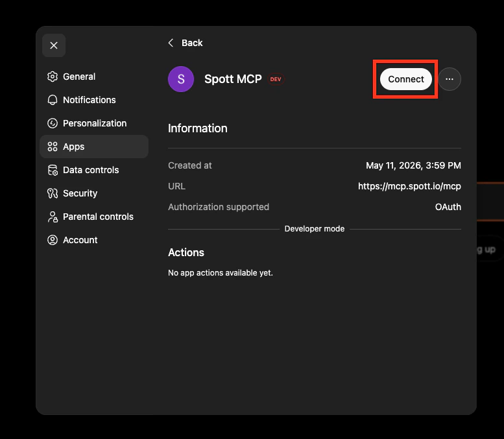Click the Notifications bell icon
Image resolution: width=504 pixels, height=439 pixels.
[x=53, y=100]
